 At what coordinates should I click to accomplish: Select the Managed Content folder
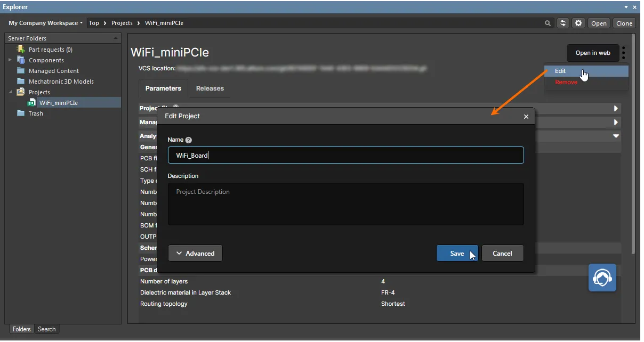coord(53,71)
